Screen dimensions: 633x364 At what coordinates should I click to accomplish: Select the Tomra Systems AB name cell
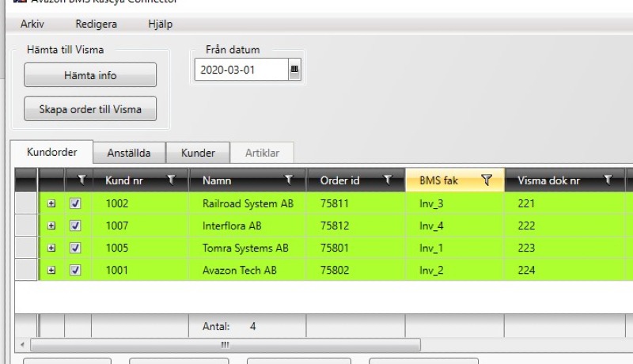[248, 248]
